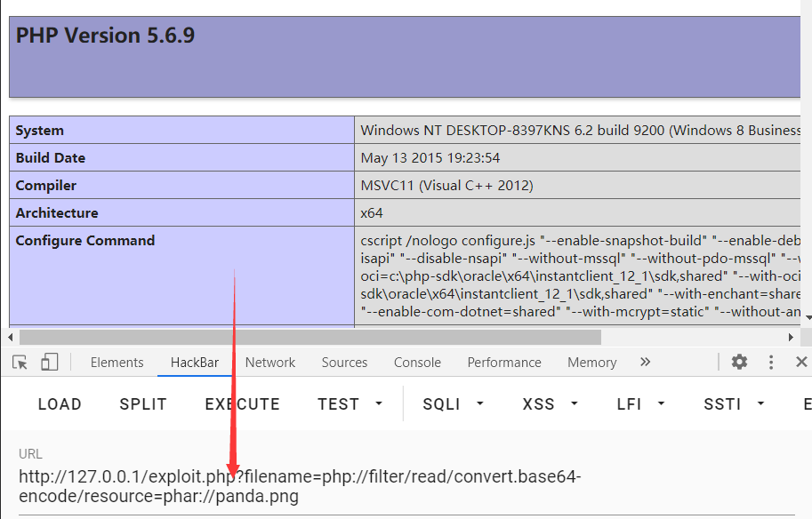Image resolution: width=812 pixels, height=519 pixels.
Task: Click the Build Date row label
Action: 50,158
